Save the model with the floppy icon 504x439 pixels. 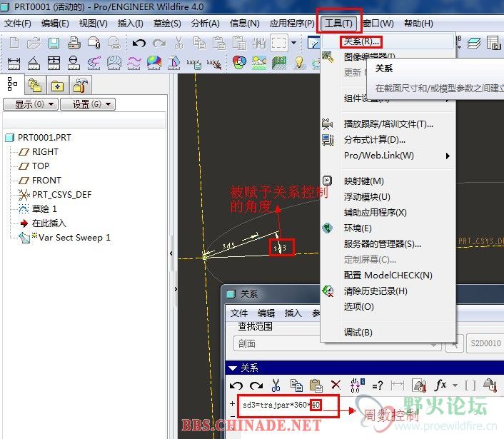pos(54,43)
